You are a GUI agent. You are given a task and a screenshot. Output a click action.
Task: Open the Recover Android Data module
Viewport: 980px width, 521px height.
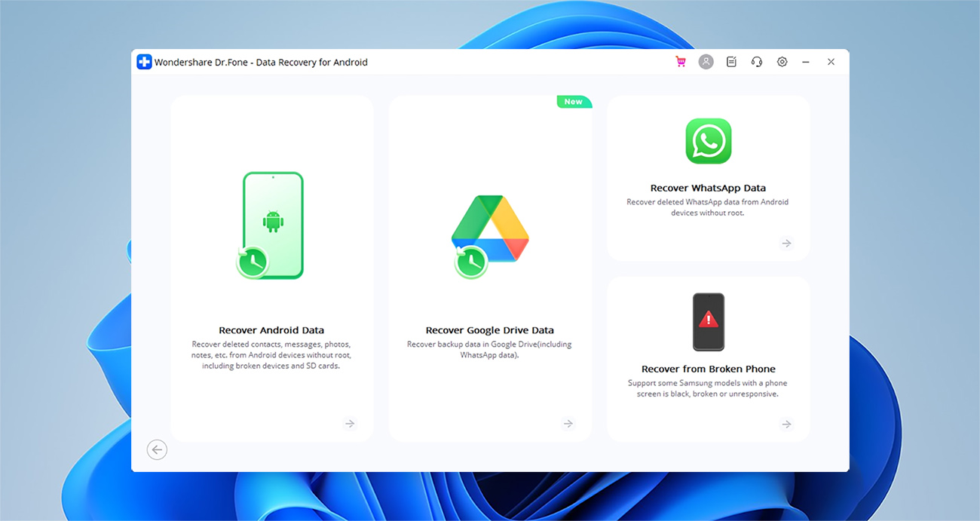[271, 329]
